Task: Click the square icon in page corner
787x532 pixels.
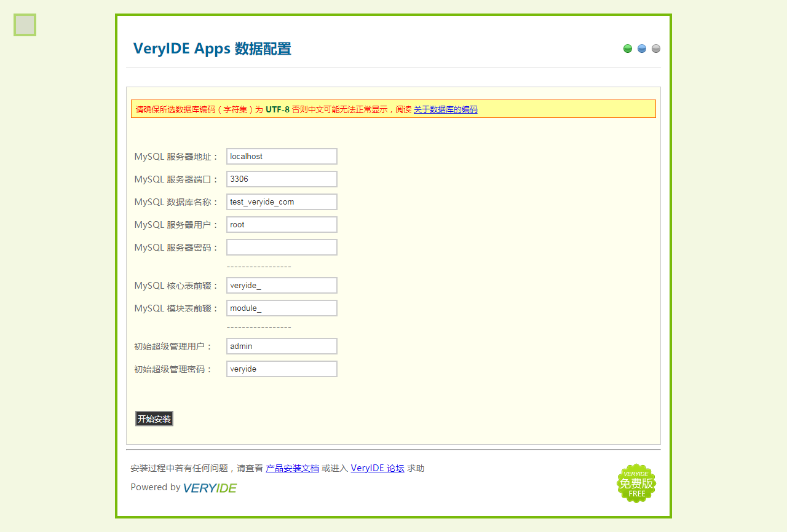Action: coord(25,25)
